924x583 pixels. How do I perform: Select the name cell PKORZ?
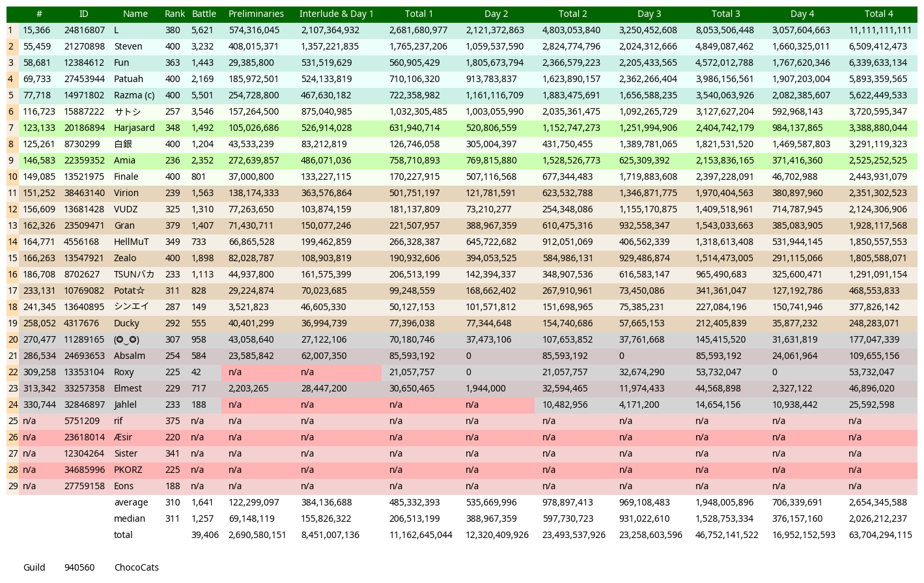(128, 470)
